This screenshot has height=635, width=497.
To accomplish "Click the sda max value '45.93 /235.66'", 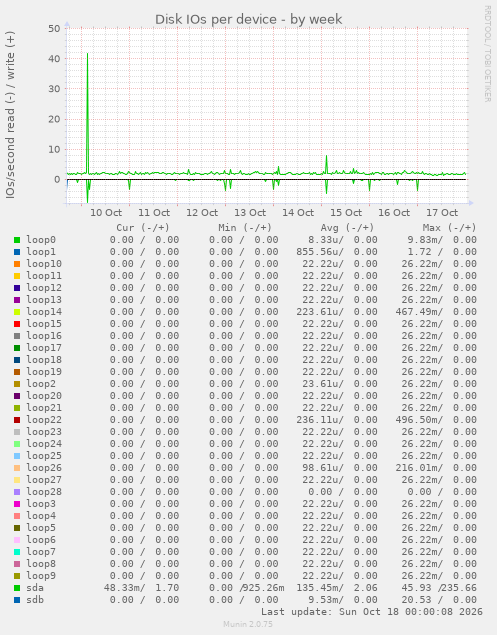I will point(439,588).
